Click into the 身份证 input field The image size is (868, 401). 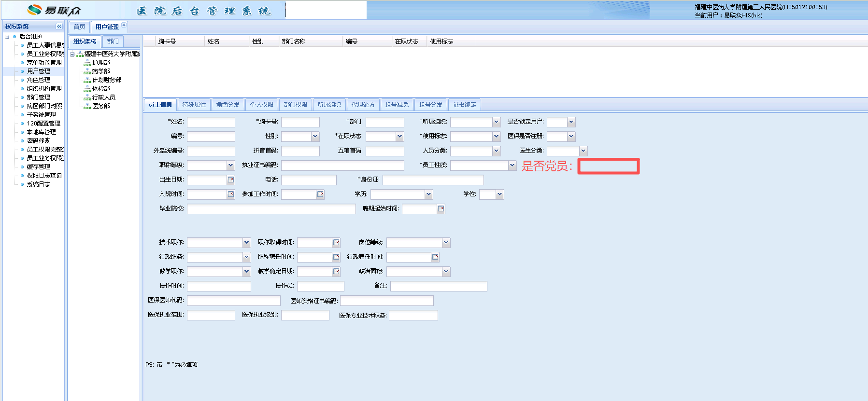click(x=433, y=180)
